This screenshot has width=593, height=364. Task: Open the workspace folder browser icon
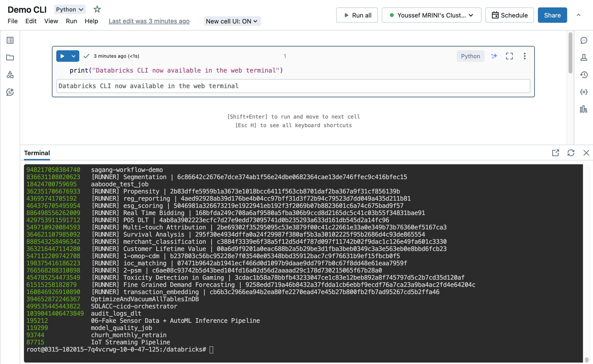pyautogui.click(x=10, y=57)
